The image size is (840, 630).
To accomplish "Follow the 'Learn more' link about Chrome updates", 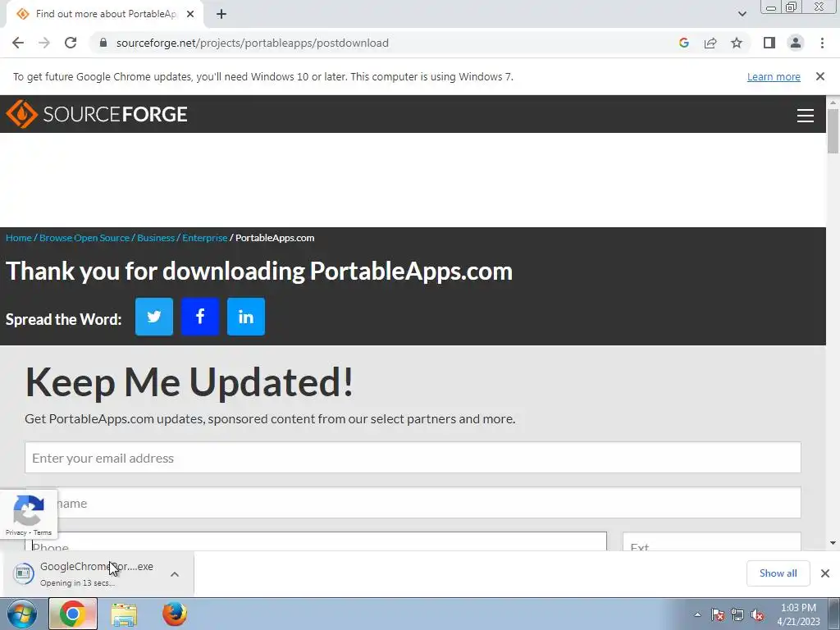I will click(x=774, y=76).
